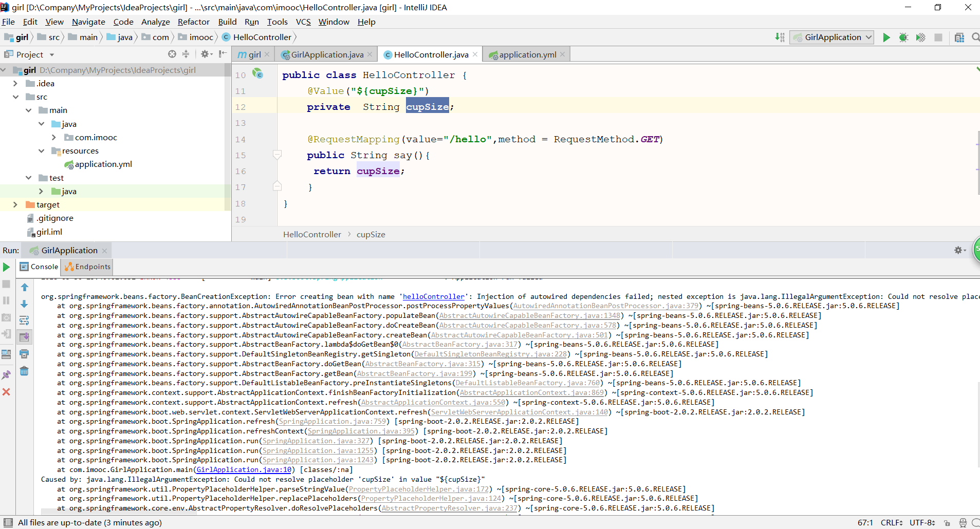The height and width of the screenshot is (529, 980).
Task: Collapse all in the Project panel
Action: pyautogui.click(x=186, y=54)
